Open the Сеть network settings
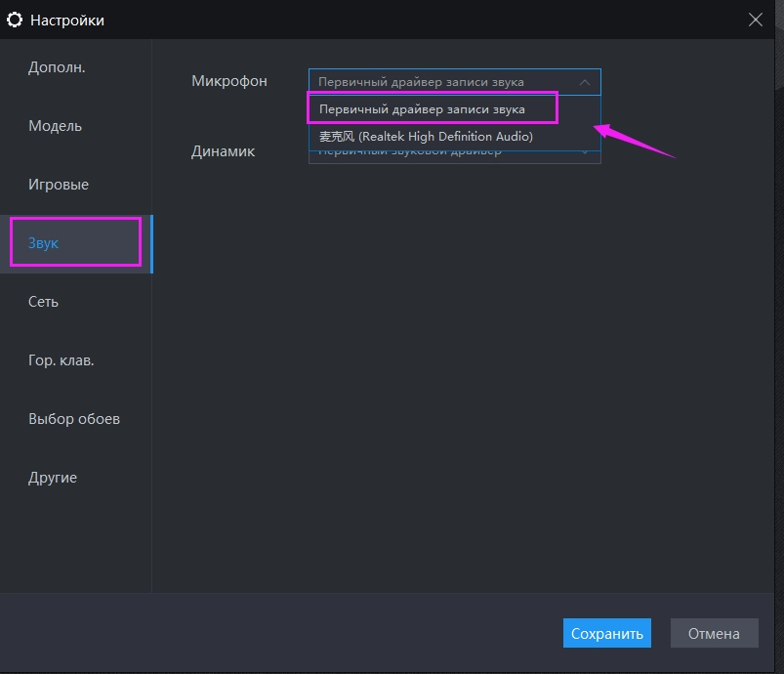 point(44,302)
